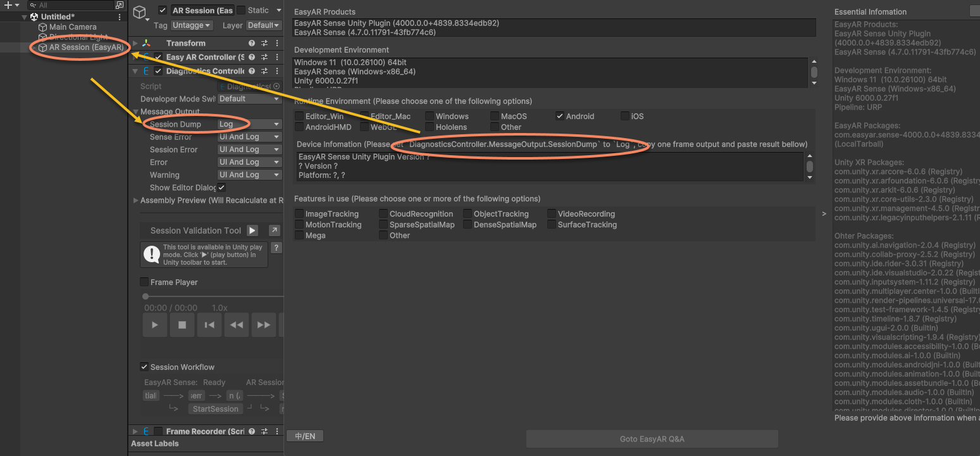Open the Developer Mode Switch dropdown

pos(249,99)
